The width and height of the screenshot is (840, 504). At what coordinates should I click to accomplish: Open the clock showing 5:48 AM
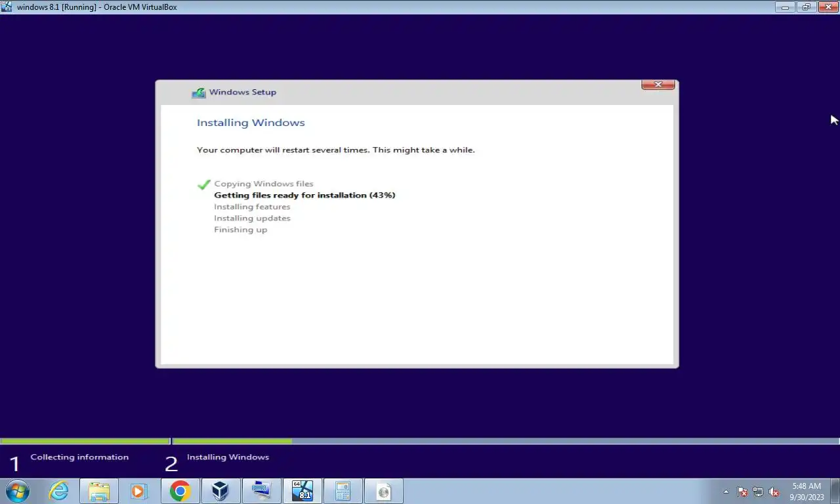pyautogui.click(x=807, y=492)
